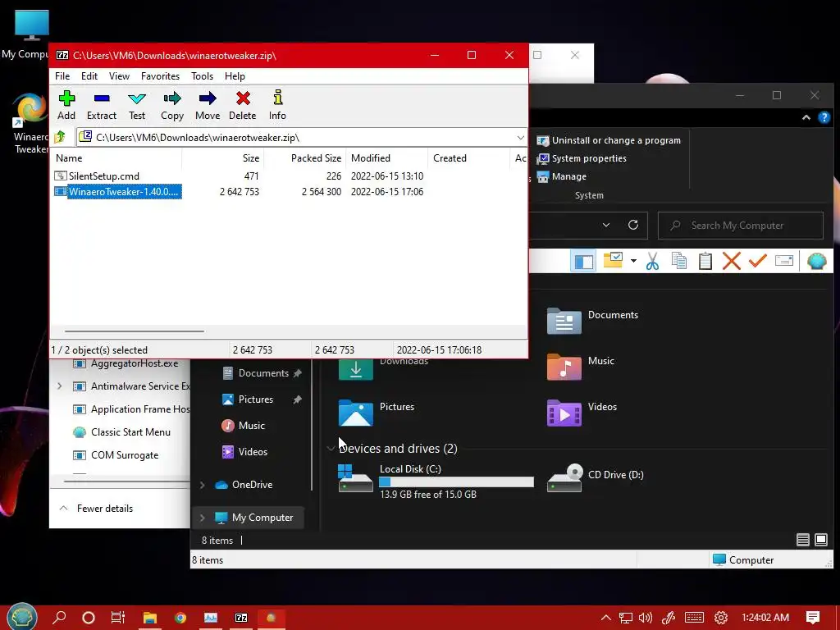The height and width of the screenshot is (630, 840).
Task: Open the Local Disk (C:) drive
Action: pos(435,481)
